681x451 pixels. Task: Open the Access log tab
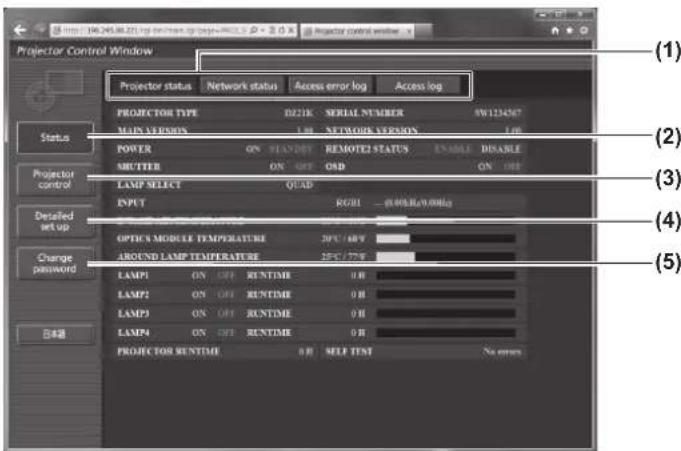tap(418, 86)
